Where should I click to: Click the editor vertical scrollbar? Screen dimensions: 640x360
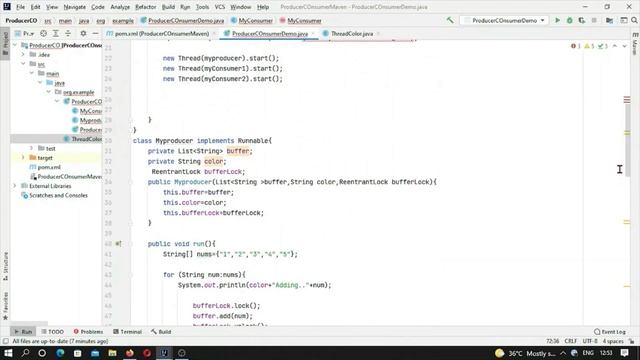[x=627, y=141]
